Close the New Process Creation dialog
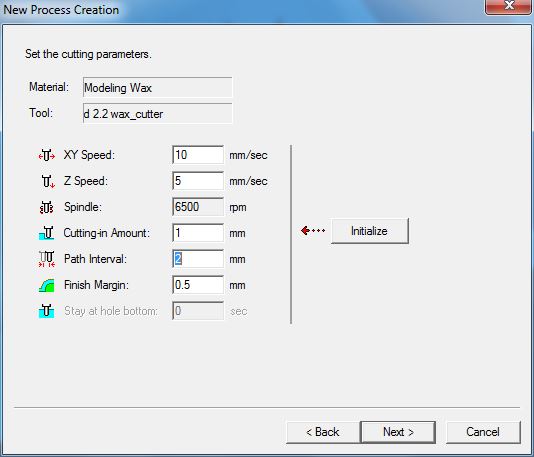This screenshot has width=534, height=457. click(x=509, y=6)
